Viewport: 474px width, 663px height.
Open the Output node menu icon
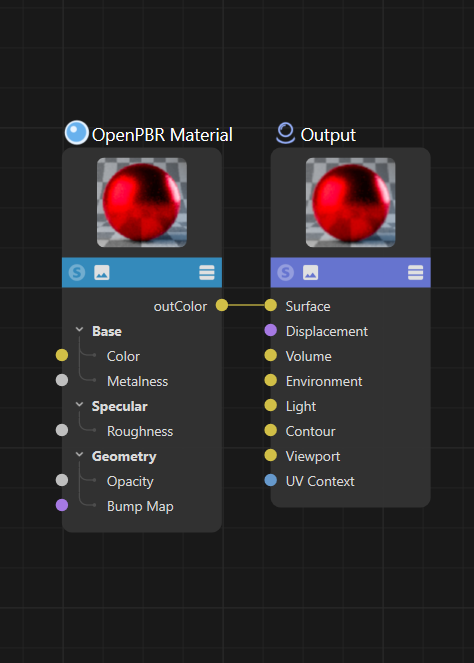point(416,273)
